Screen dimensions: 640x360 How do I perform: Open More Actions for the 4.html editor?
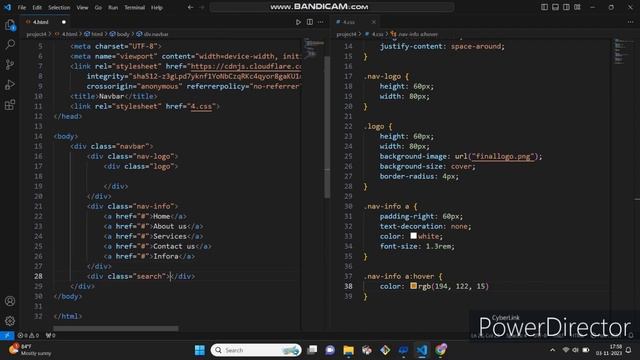(x=321, y=22)
